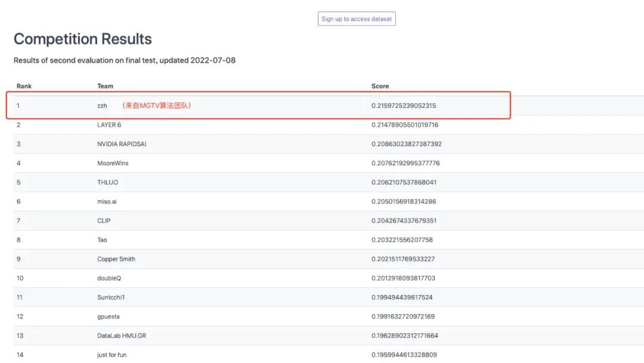
Task: Select the Surricchi1 team entry
Action: 112,297
